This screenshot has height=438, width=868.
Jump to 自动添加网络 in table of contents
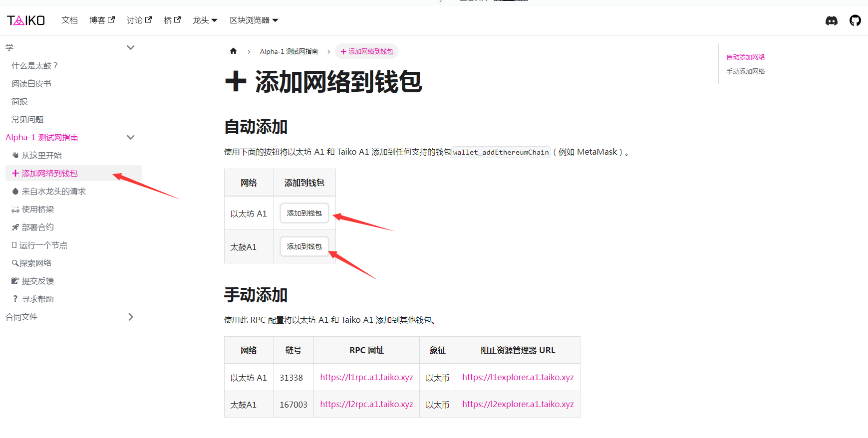tap(746, 57)
